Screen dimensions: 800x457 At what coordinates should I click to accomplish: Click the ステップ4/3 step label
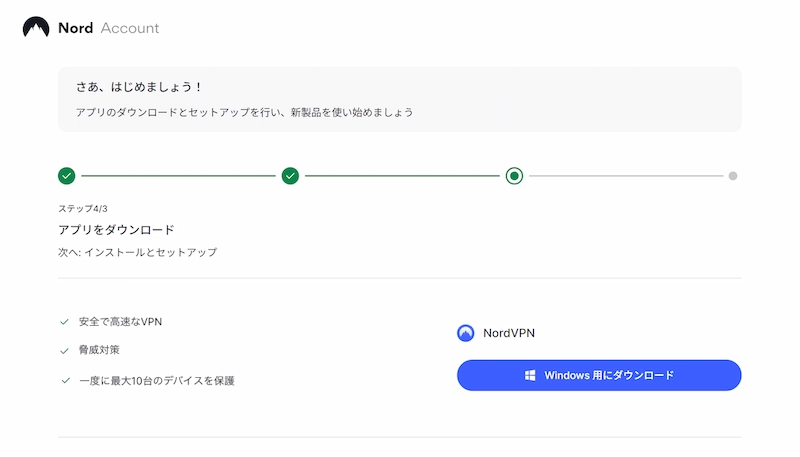click(83, 209)
